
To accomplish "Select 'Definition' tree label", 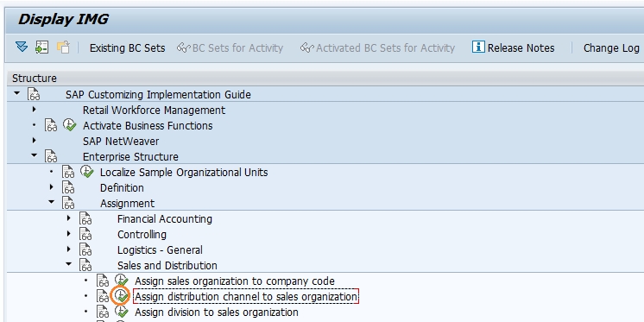I will tap(122, 188).
